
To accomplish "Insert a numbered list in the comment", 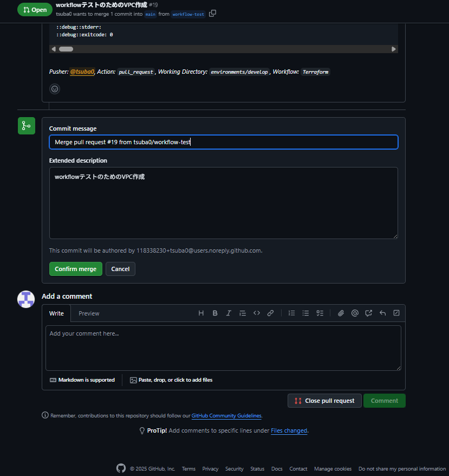I will pyautogui.click(x=291, y=313).
